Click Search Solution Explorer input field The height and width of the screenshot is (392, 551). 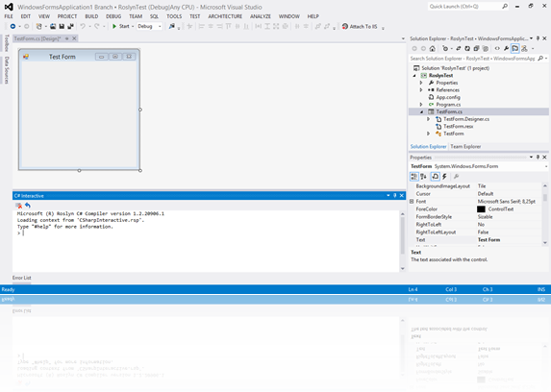[x=473, y=59]
